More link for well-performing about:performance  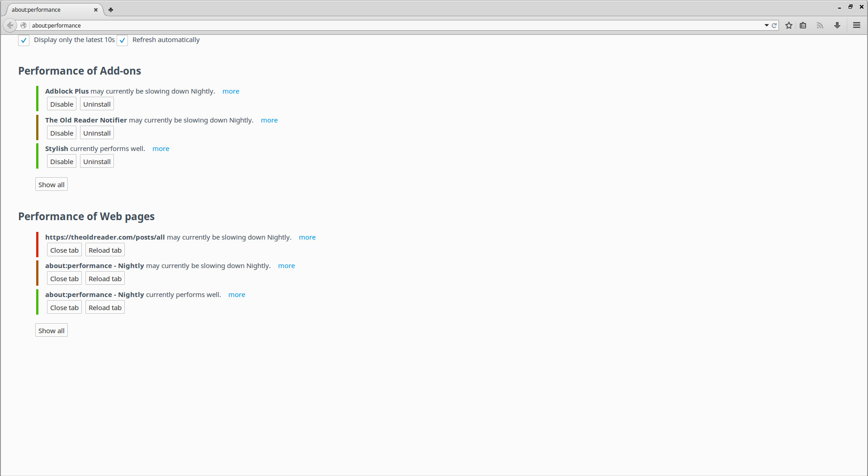click(x=237, y=295)
